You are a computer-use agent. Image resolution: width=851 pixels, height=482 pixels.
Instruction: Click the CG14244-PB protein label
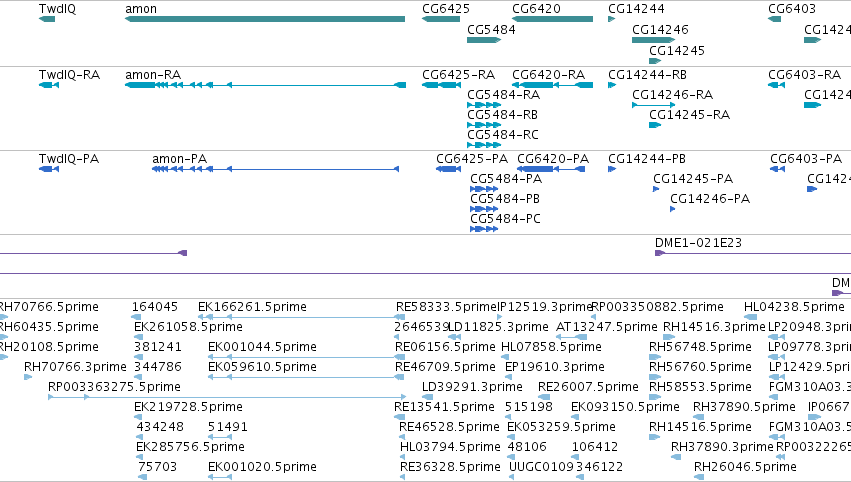click(x=647, y=158)
